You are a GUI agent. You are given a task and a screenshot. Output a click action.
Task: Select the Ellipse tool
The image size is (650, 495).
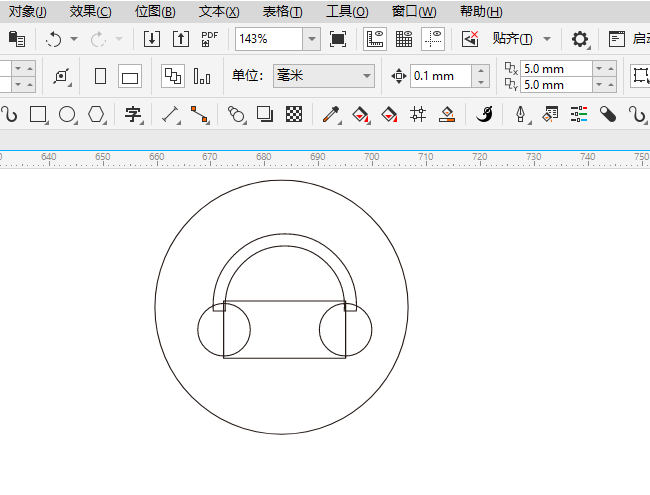click(x=67, y=114)
